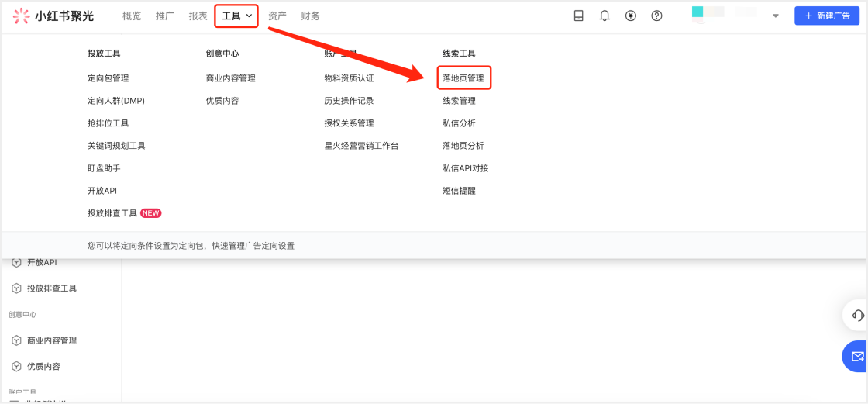
Task: Click the hint text 您可以将定向条件设置为定向包
Action: coord(191,246)
